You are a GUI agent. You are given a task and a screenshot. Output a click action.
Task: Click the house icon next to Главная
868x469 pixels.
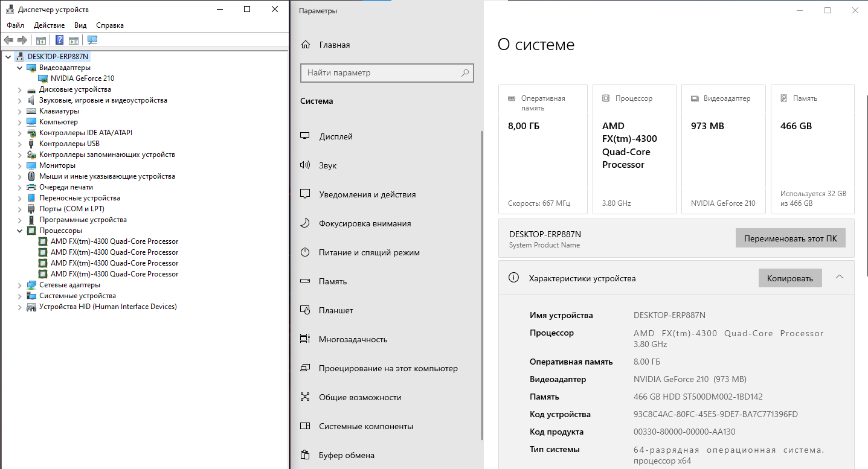(x=306, y=45)
